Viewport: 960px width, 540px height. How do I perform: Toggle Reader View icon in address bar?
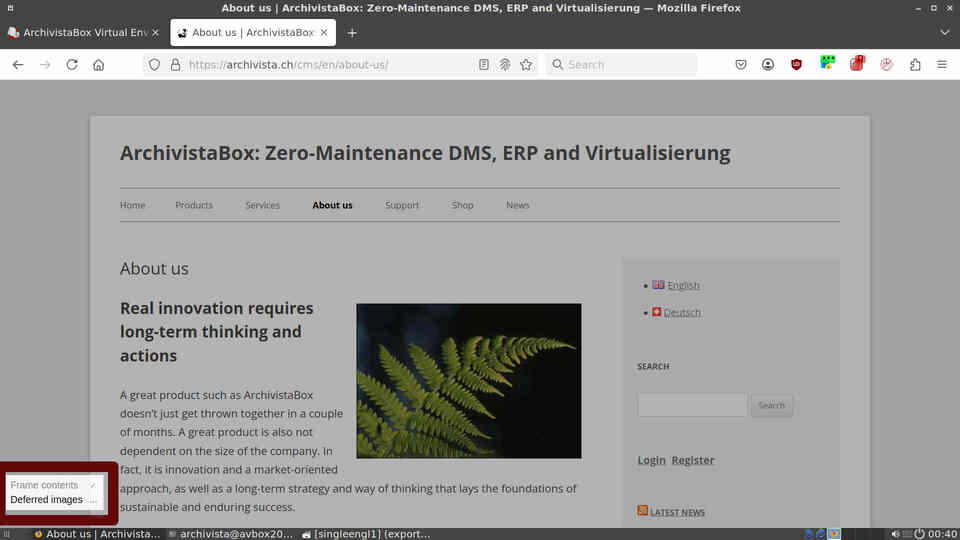coord(484,64)
